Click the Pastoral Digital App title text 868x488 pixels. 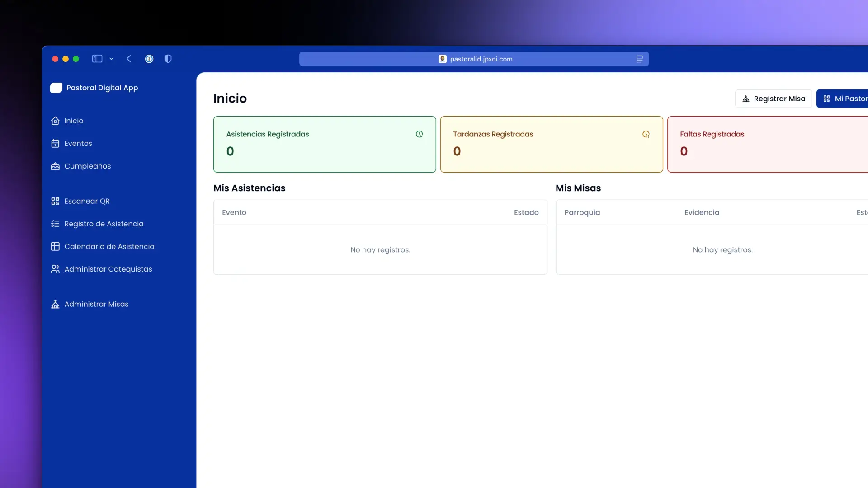coord(102,88)
